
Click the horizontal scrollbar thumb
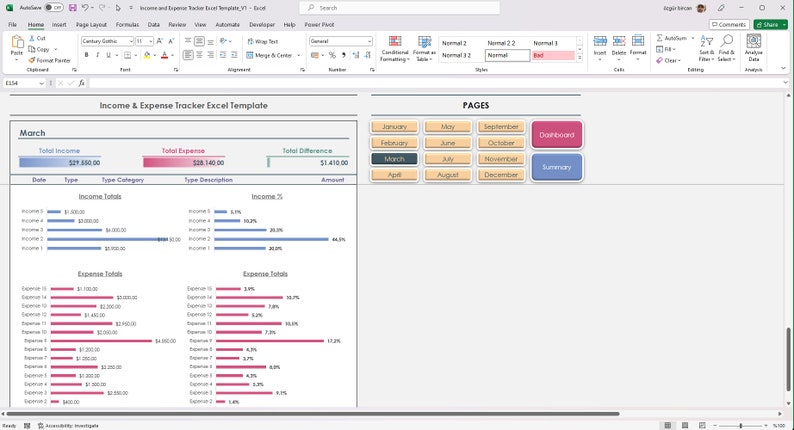[312, 414]
